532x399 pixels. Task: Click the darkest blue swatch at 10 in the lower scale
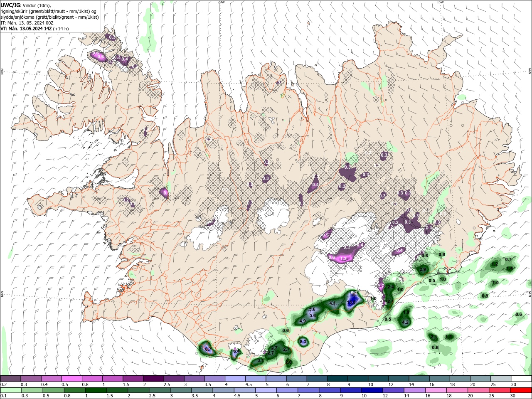coord(372,390)
